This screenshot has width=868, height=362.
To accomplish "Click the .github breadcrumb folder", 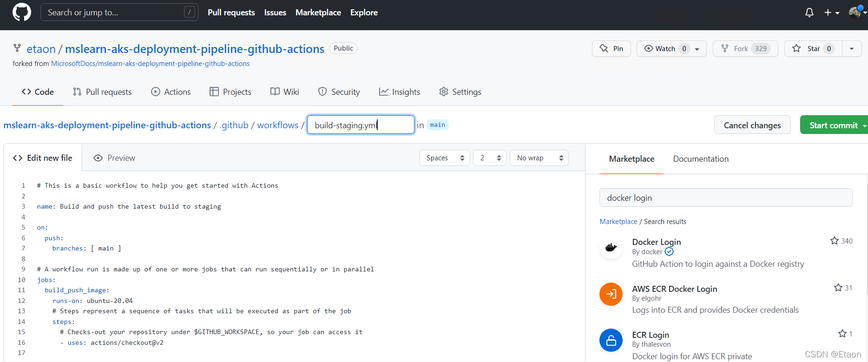I will [x=234, y=125].
